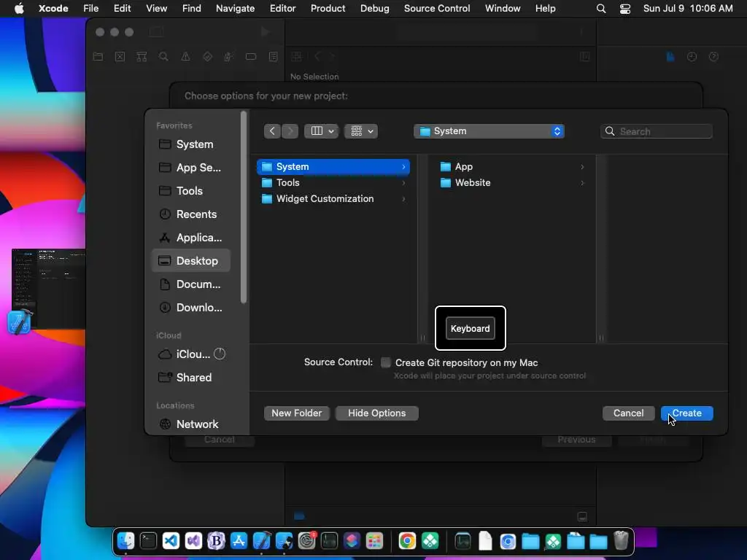Viewport: 747px width, 560px height.
Task: Expand chevron beside Website folder
Action: coord(582,183)
